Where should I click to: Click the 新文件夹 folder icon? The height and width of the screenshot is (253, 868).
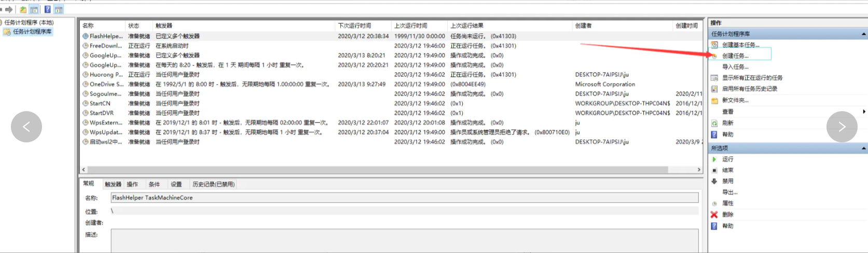point(714,100)
